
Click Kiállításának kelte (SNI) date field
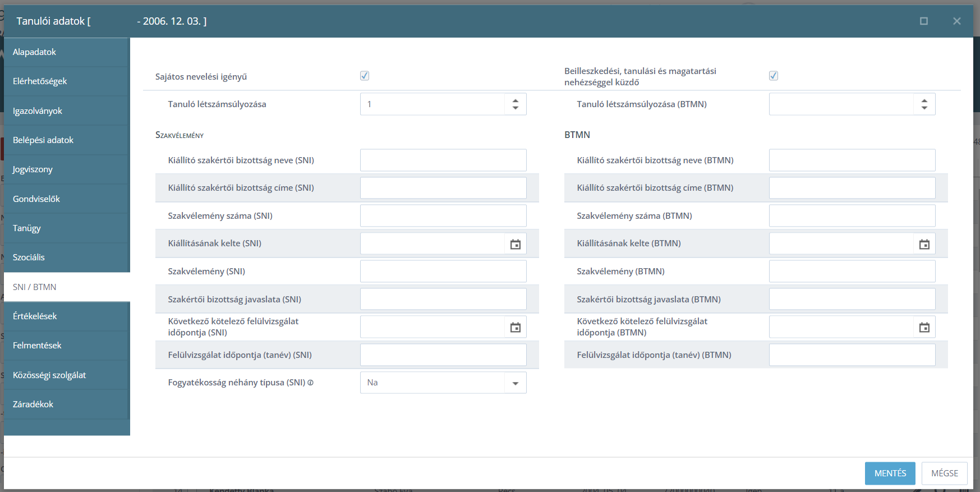tap(433, 243)
